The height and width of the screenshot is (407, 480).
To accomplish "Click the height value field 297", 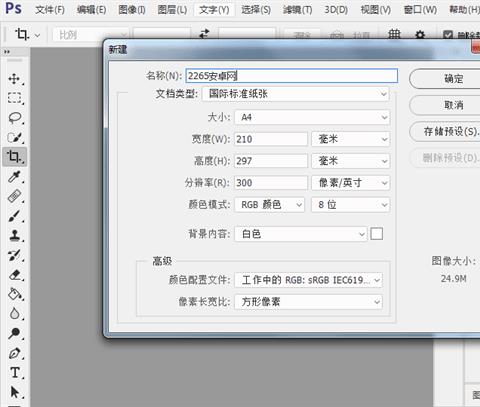I will (271, 161).
